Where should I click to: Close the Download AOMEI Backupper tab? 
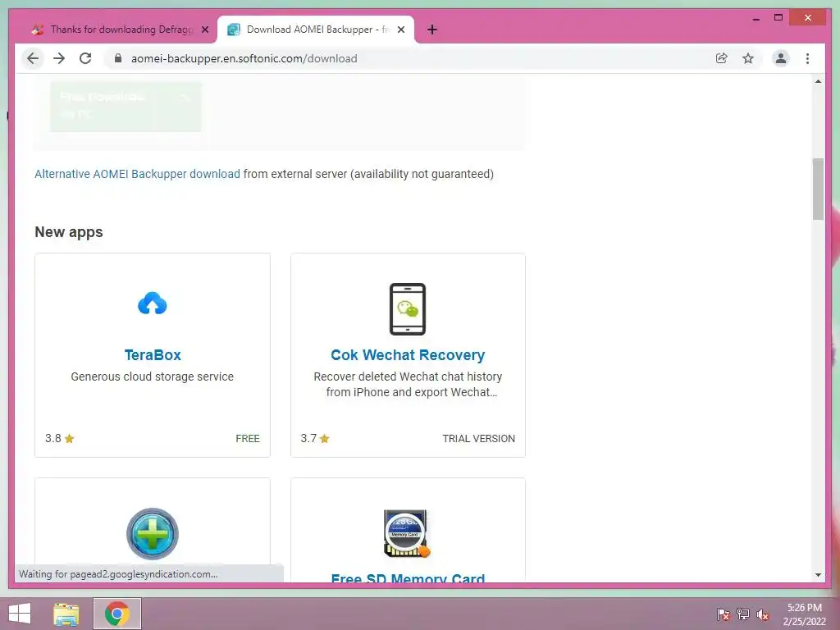pos(400,30)
